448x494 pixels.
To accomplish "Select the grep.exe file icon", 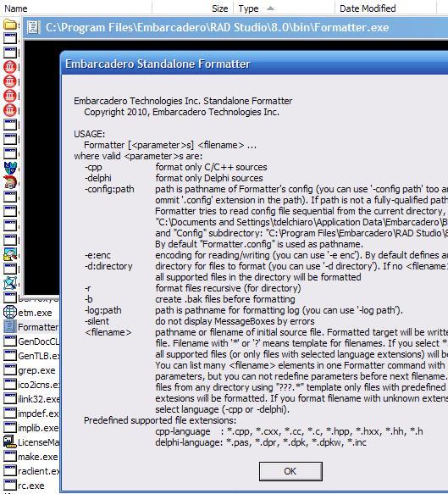I will pos(10,370).
